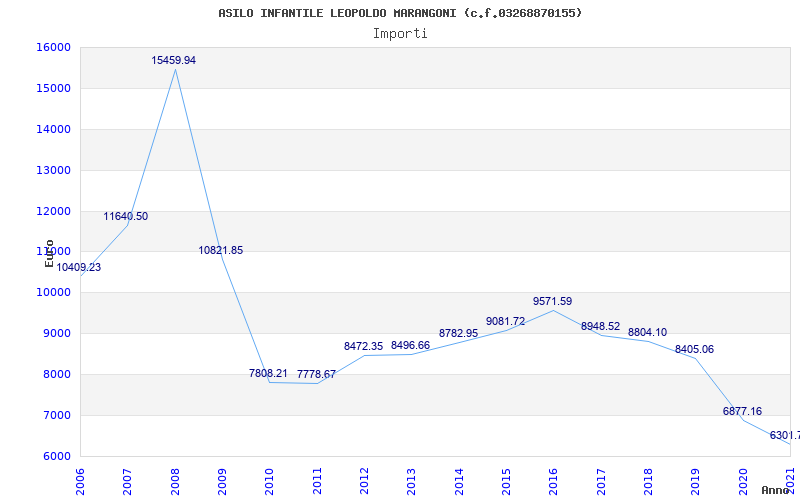Select the 8782.95 data label
This screenshot has width=800, height=500.
pos(459,333)
